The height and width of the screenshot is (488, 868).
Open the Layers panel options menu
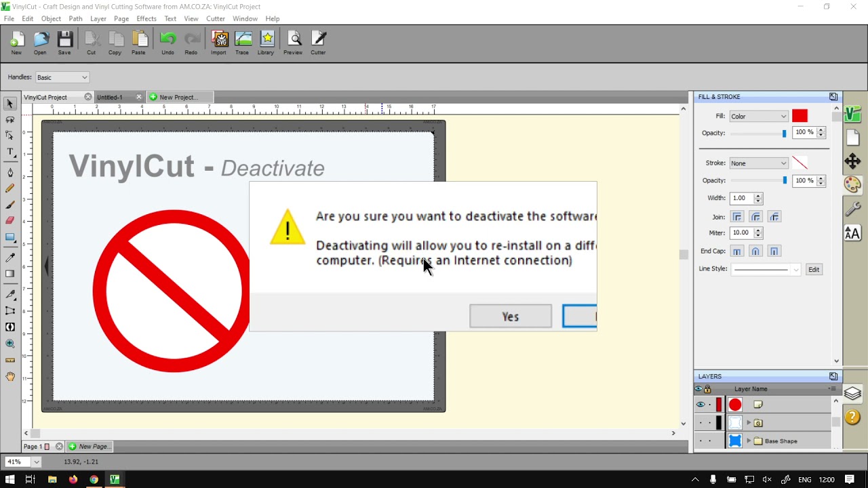(x=832, y=389)
